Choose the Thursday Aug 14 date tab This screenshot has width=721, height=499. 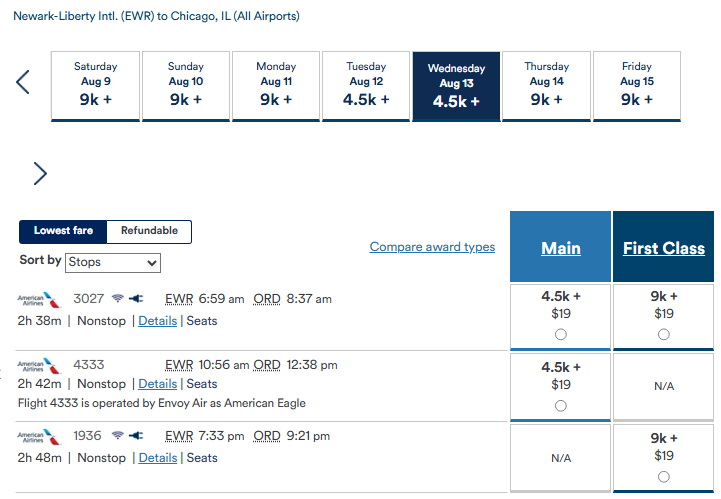click(546, 86)
